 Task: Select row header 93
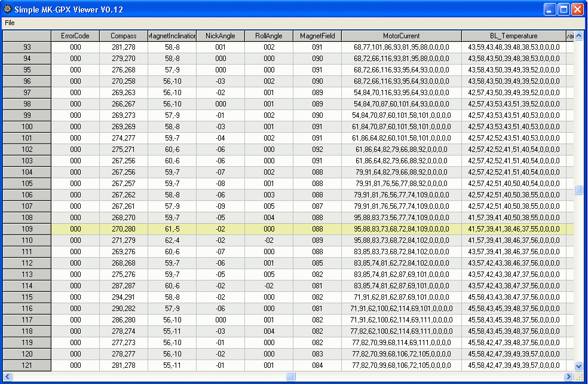(x=27, y=47)
